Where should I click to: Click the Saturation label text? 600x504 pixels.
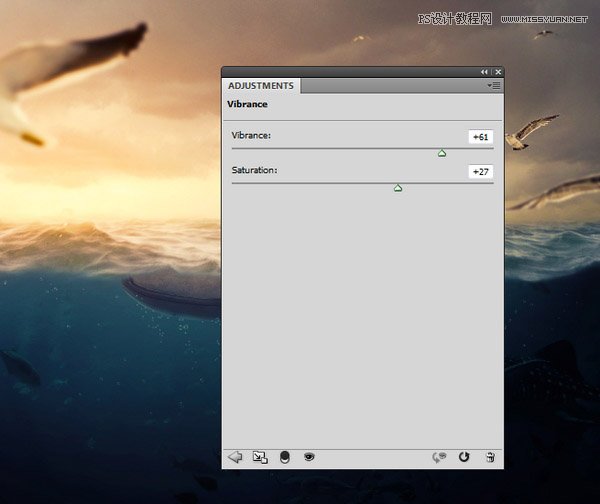click(254, 170)
